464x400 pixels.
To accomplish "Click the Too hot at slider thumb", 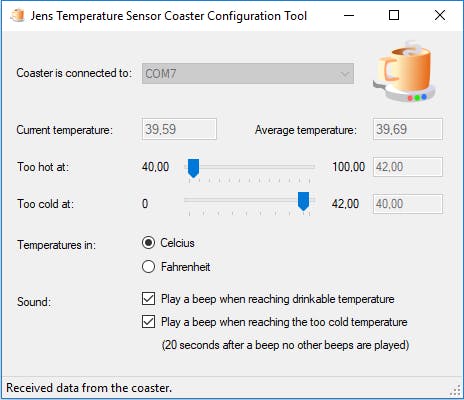I will point(193,168).
